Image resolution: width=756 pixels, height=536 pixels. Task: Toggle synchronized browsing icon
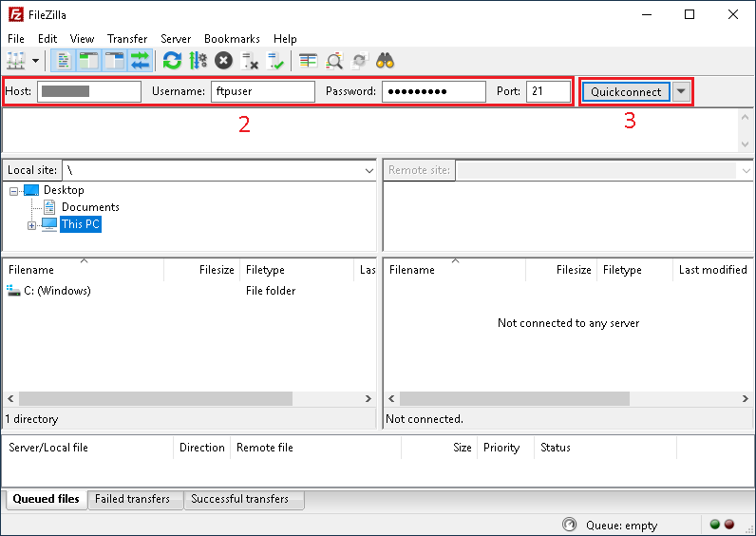click(360, 61)
